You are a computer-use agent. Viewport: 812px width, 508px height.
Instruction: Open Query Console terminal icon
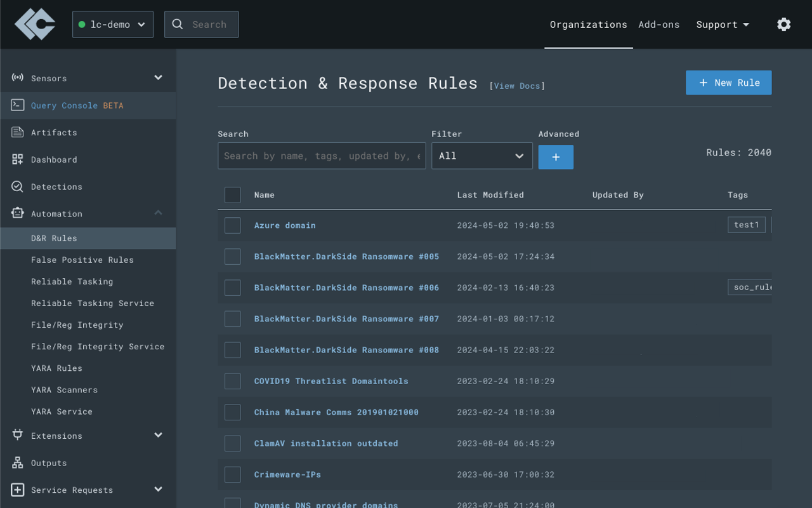(x=18, y=105)
